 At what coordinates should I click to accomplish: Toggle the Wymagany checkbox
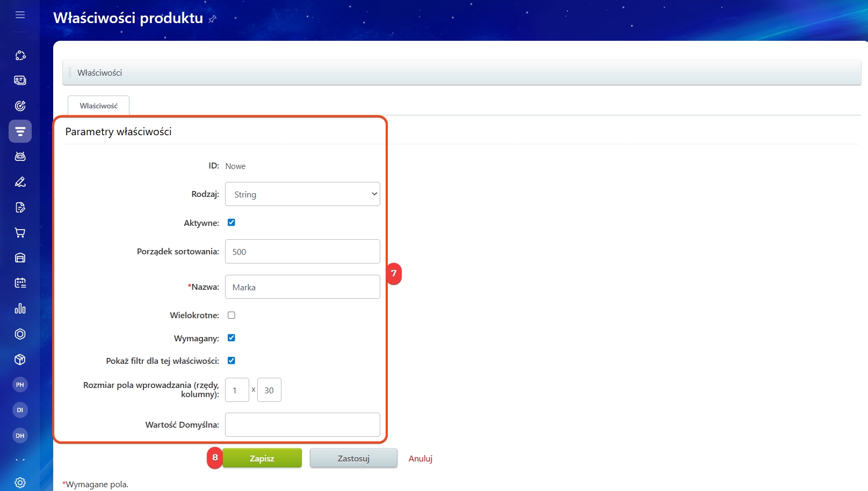click(x=232, y=338)
